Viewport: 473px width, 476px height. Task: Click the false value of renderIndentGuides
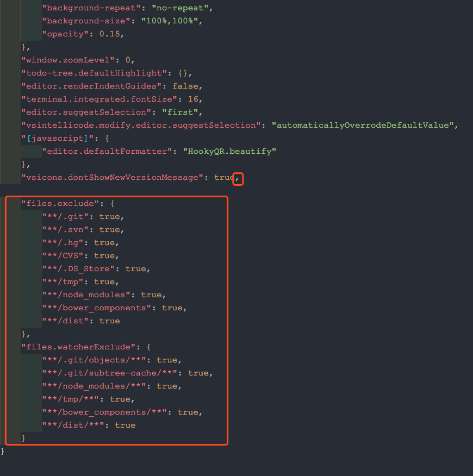point(185,86)
